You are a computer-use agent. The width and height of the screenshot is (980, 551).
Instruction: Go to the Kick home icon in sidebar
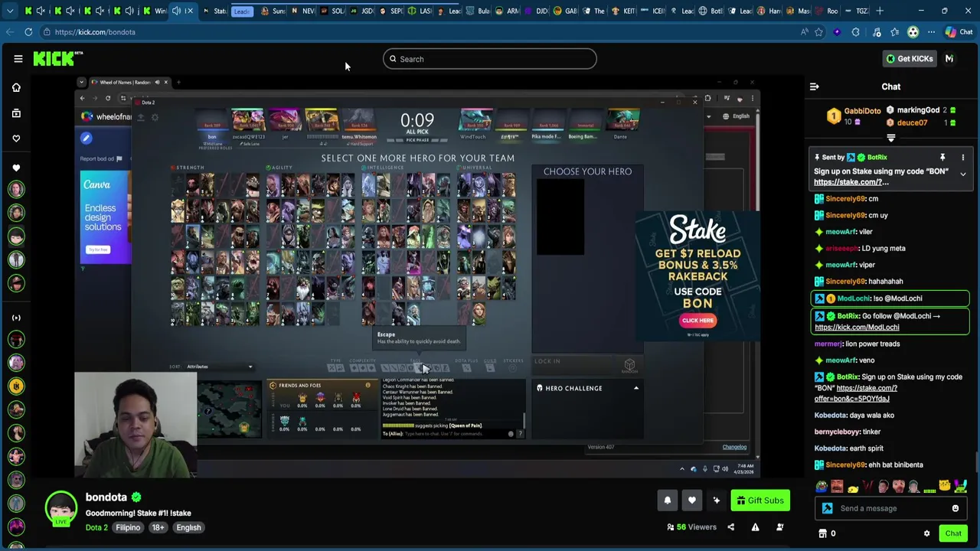click(16, 87)
